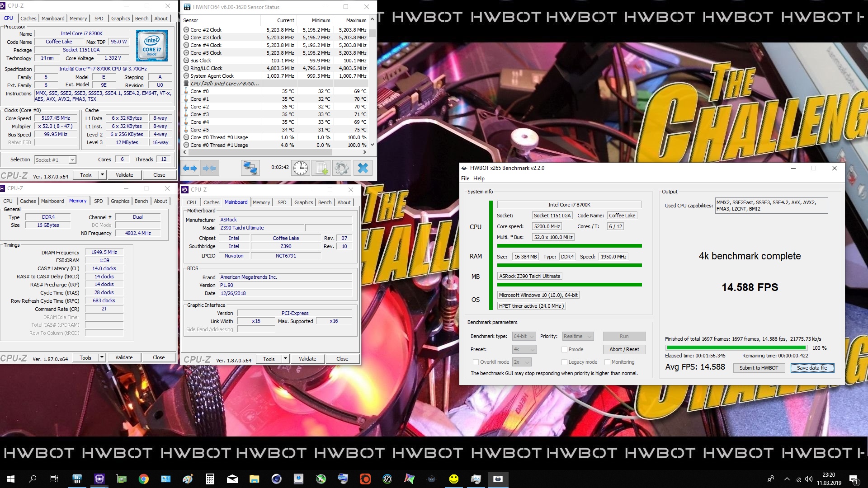Click the clock icon beside Ring/LLC Clock

pos(186,68)
